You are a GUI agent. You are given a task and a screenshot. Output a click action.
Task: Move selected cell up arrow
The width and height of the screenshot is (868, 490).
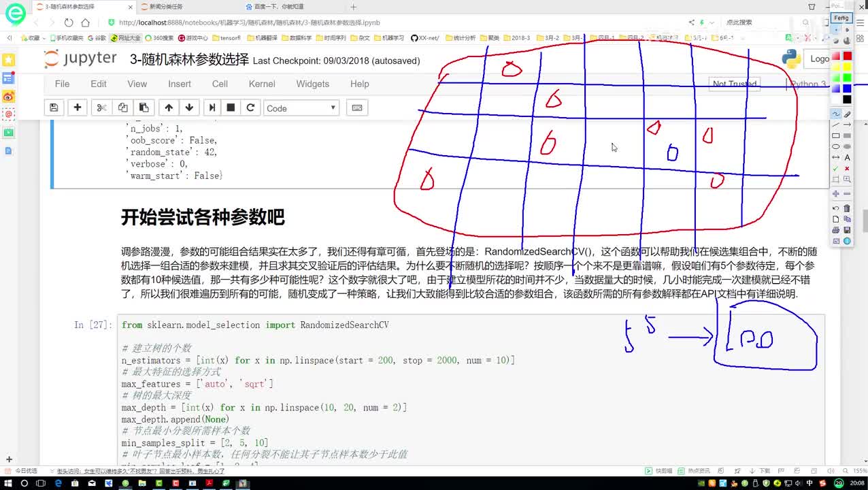point(169,108)
